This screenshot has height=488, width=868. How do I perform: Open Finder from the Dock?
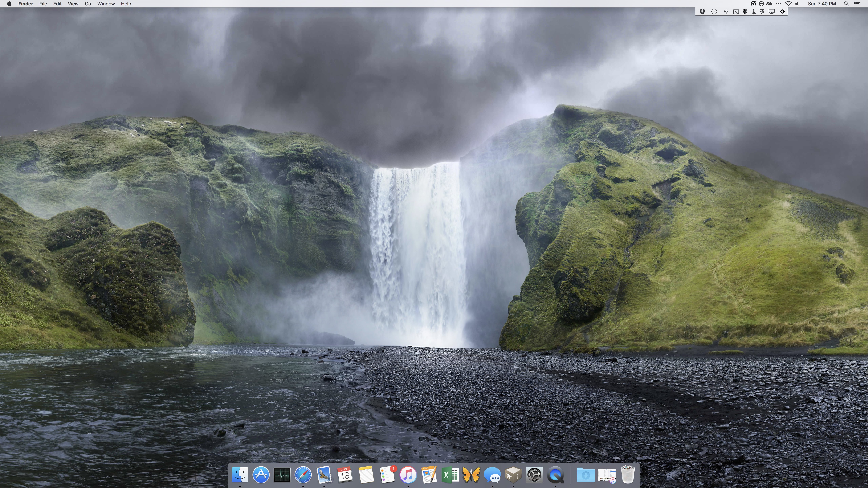click(x=240, y=475)
